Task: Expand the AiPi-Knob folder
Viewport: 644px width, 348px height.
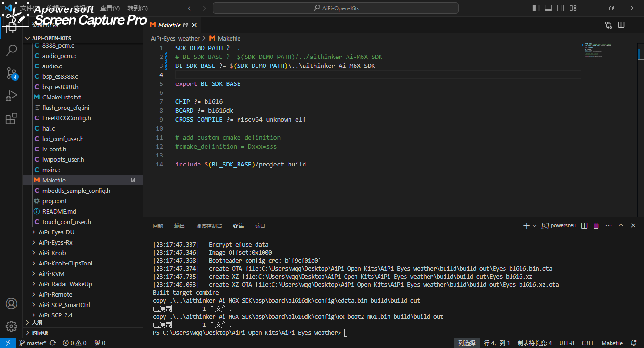Action: 83,253
